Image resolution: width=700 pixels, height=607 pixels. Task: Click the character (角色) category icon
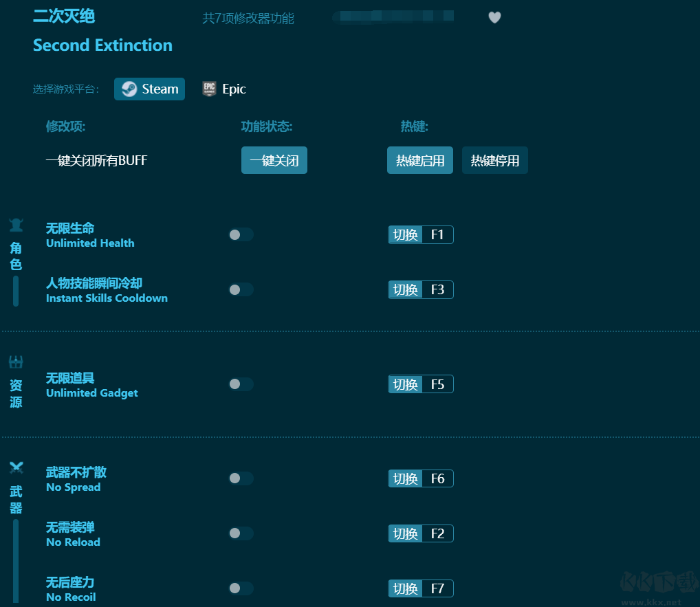16,225
